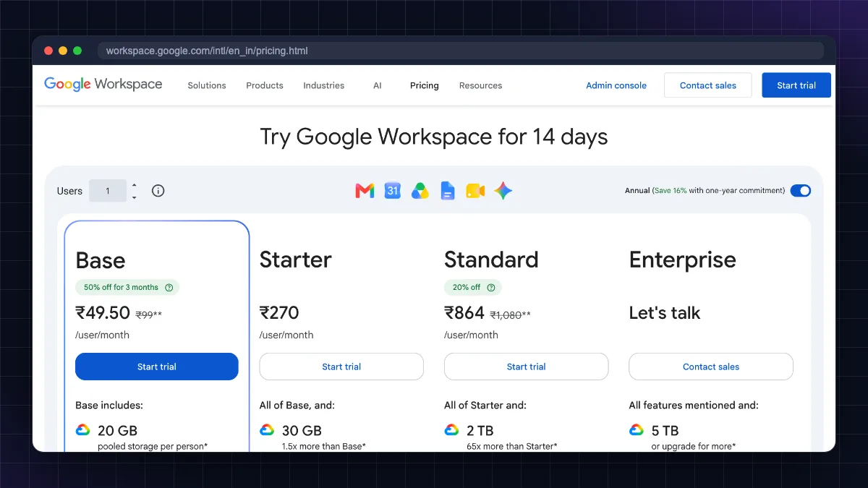This screenshot has height=488, width=868.
Task: Click the info icon next to Users
Action: (158, 191)
